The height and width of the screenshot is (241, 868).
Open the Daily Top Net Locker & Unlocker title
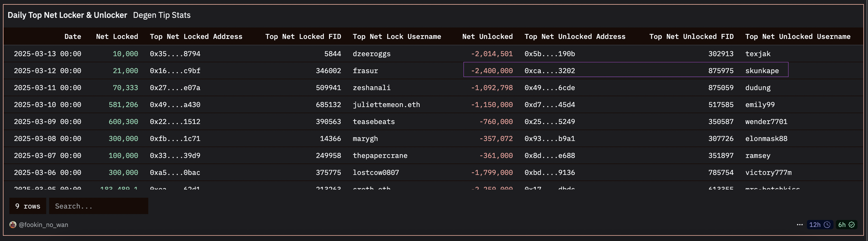click(x=67, y=15)
